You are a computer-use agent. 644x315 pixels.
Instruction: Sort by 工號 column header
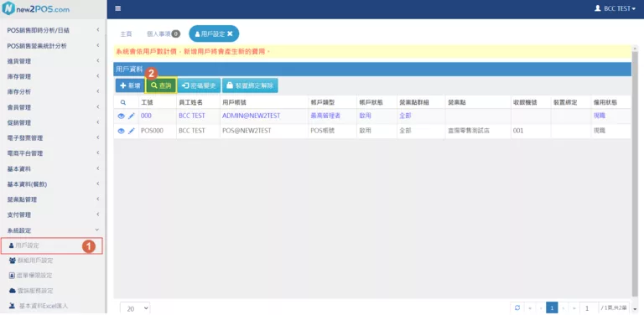[x=147, y=102]
